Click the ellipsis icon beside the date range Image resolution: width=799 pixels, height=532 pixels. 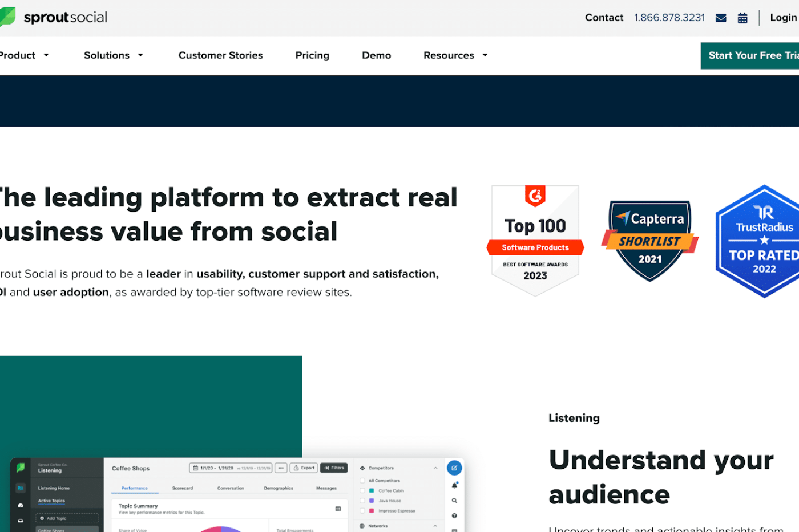[x=281, y=468]
